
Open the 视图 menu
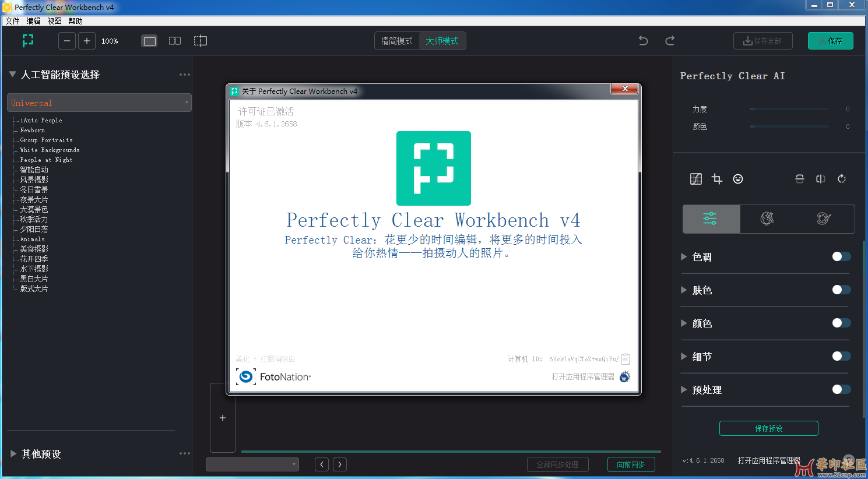(x=54, y=21)
